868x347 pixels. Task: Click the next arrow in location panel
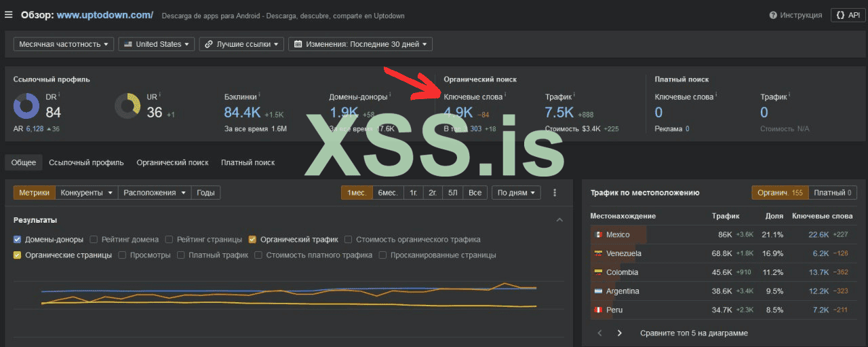(x=619, y=333)
